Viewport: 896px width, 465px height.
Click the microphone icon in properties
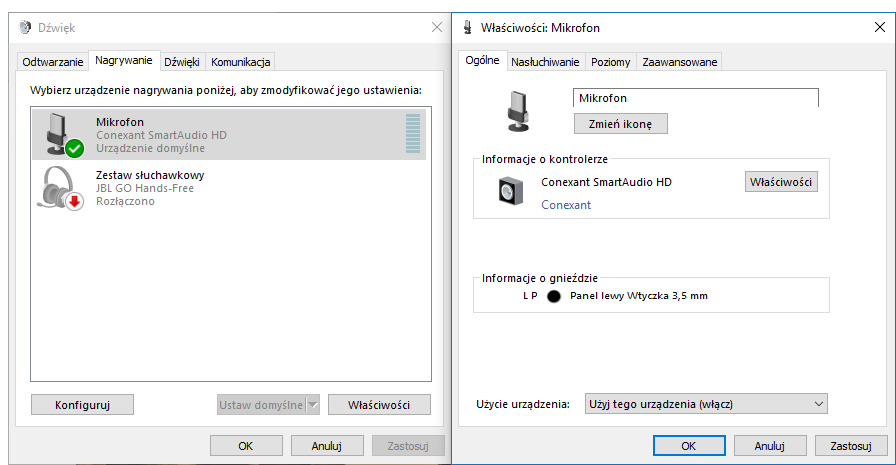tap(518, 110)
